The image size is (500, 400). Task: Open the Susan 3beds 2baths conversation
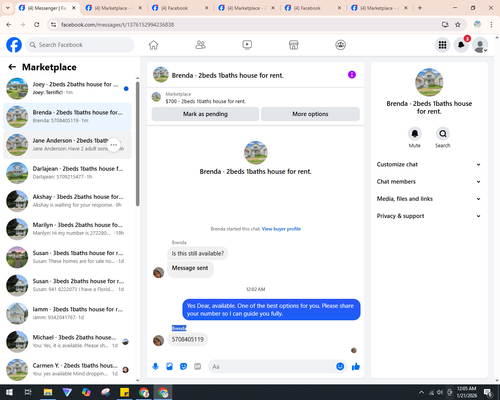coord(67,285)
